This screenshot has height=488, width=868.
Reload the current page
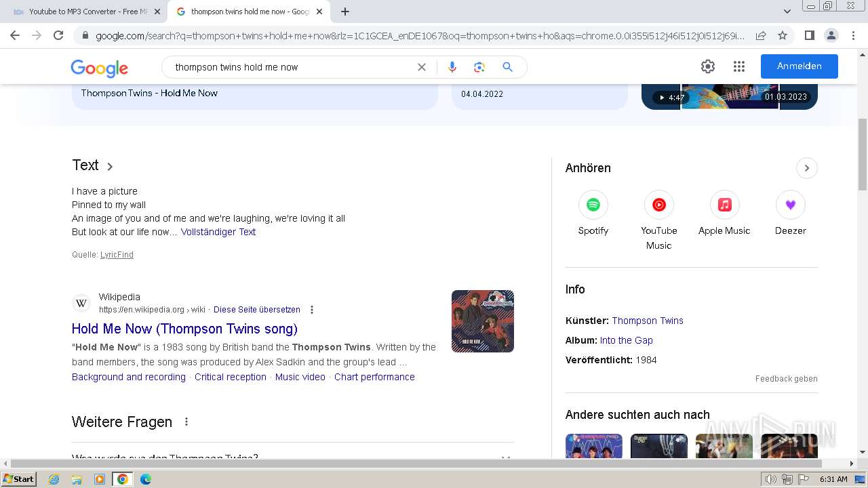tap(58, 35)
